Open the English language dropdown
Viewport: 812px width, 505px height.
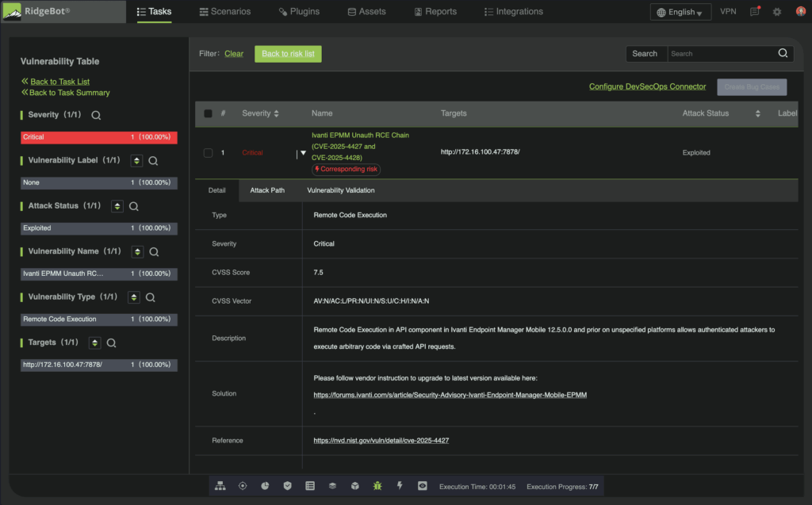pos(680,12)
